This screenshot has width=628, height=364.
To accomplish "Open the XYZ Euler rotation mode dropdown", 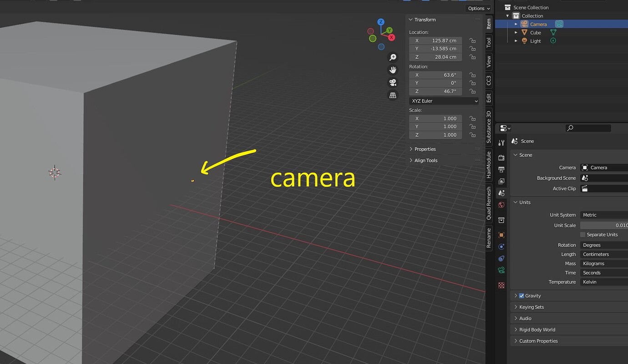I will 444,101.
